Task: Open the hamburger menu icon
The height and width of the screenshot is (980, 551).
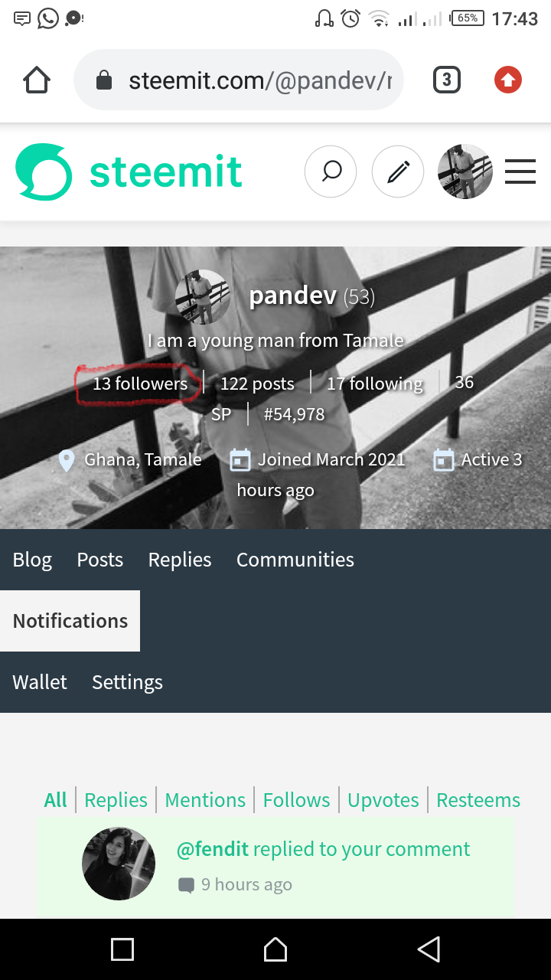Action: click(x=520, y=171)
